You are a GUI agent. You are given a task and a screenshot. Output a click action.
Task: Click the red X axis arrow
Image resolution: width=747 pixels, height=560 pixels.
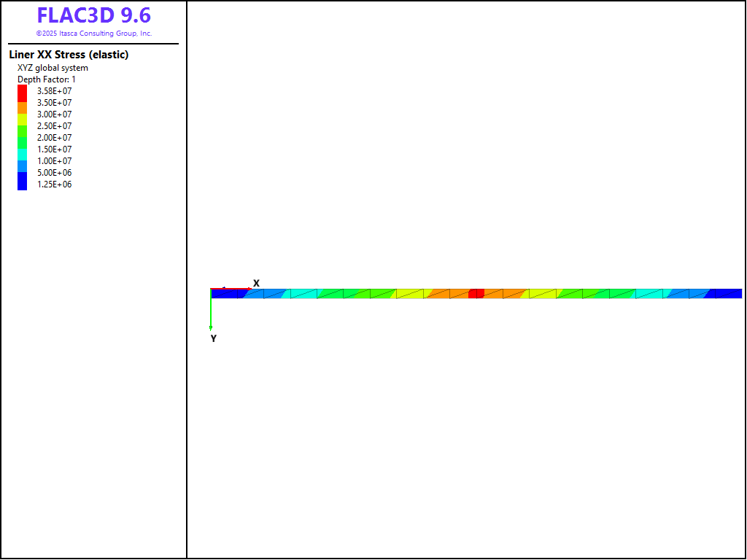tap(232, 289)
